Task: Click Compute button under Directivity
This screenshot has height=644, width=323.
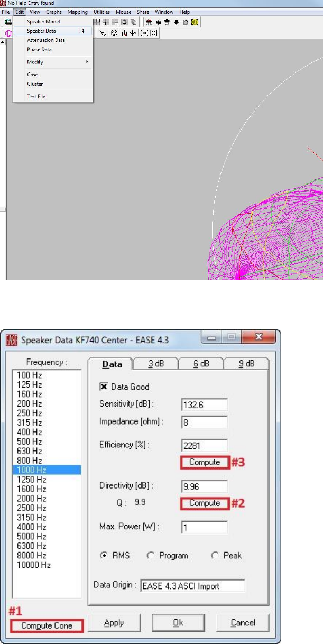Action: tap(205, 503)
